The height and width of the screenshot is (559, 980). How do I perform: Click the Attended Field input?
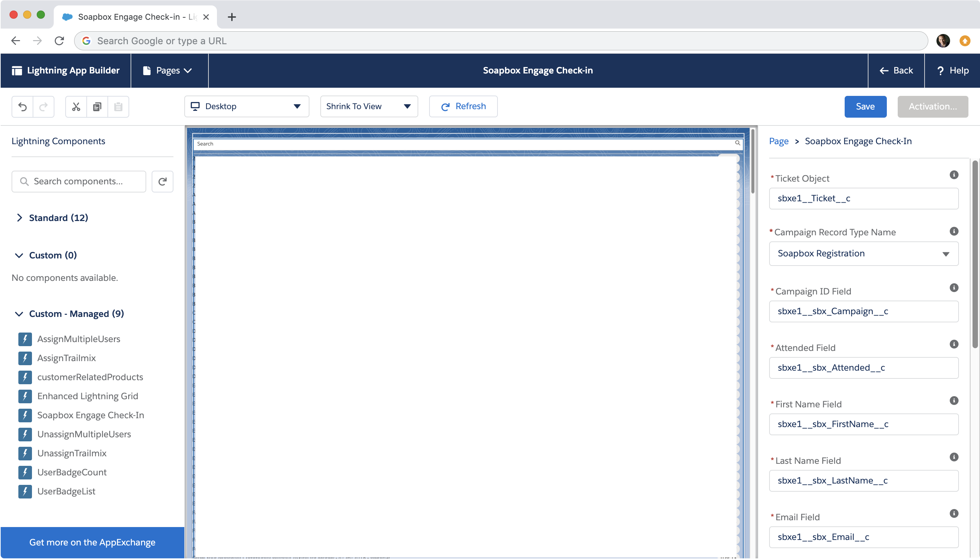click(x=864, y=368)
